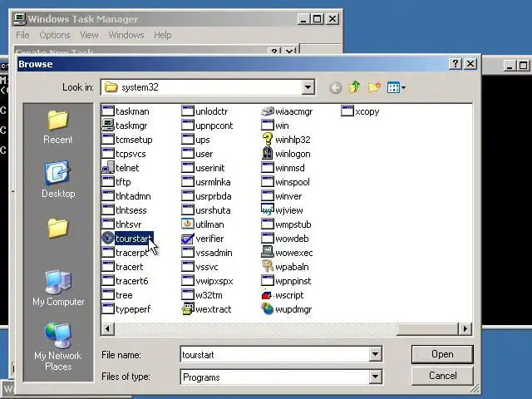Select the tftp file

click(116, 182)
